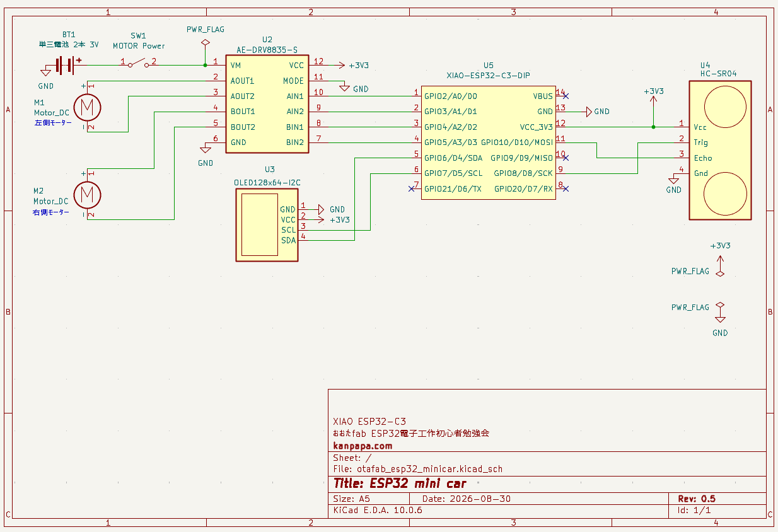The image size is (778, 532).
Task: Click the GND symbol below the battery
Action: point(45,72)
